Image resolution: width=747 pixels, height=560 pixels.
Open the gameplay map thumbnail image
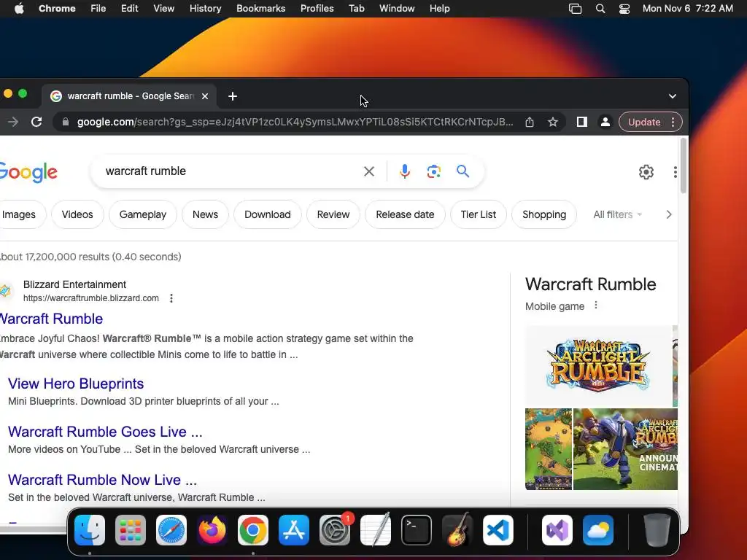pyautogui.click(x=549, y=449)
